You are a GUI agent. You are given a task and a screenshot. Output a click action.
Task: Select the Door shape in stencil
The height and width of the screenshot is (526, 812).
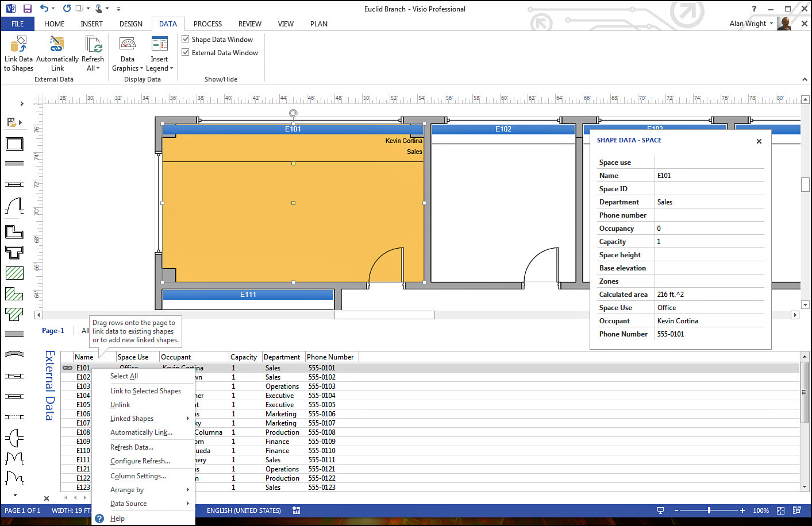(x=14, y=206)
